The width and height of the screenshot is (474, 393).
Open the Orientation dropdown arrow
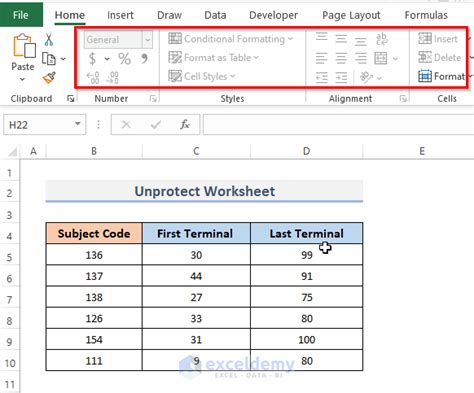pos(379,78)
